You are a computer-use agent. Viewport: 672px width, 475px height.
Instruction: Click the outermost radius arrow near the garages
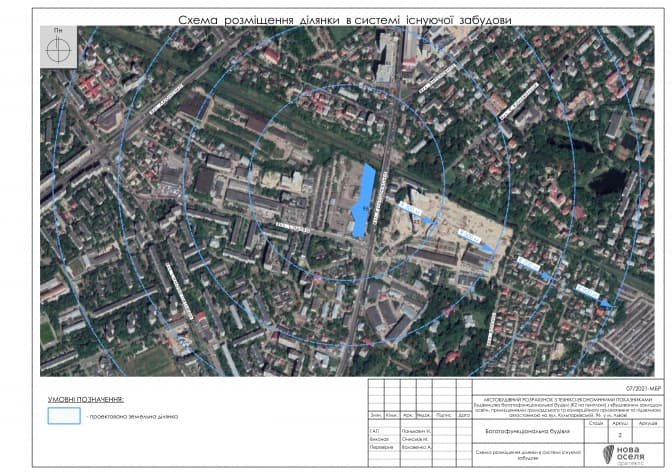[x=595, y=296]
